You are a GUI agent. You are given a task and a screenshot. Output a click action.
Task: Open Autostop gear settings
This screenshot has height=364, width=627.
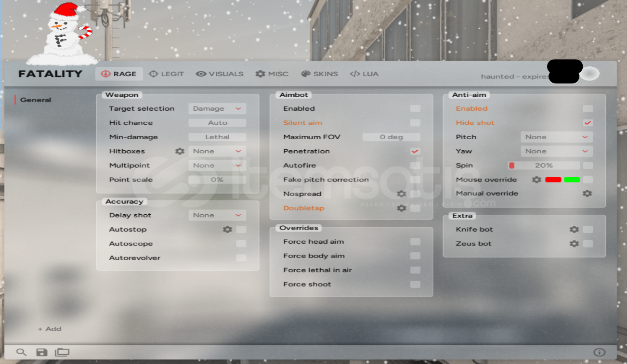coord(227,230)
